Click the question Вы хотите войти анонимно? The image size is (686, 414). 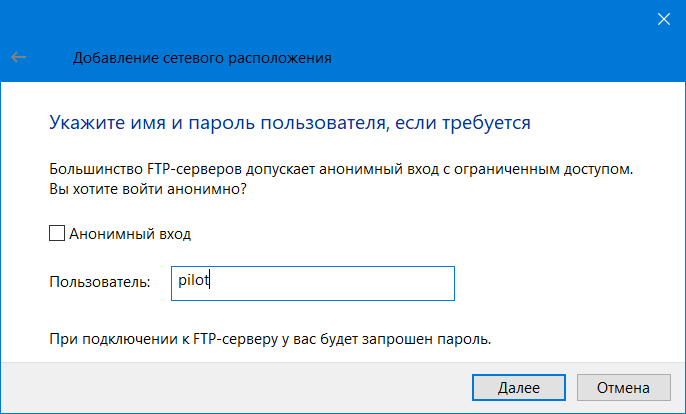(148, 188)
